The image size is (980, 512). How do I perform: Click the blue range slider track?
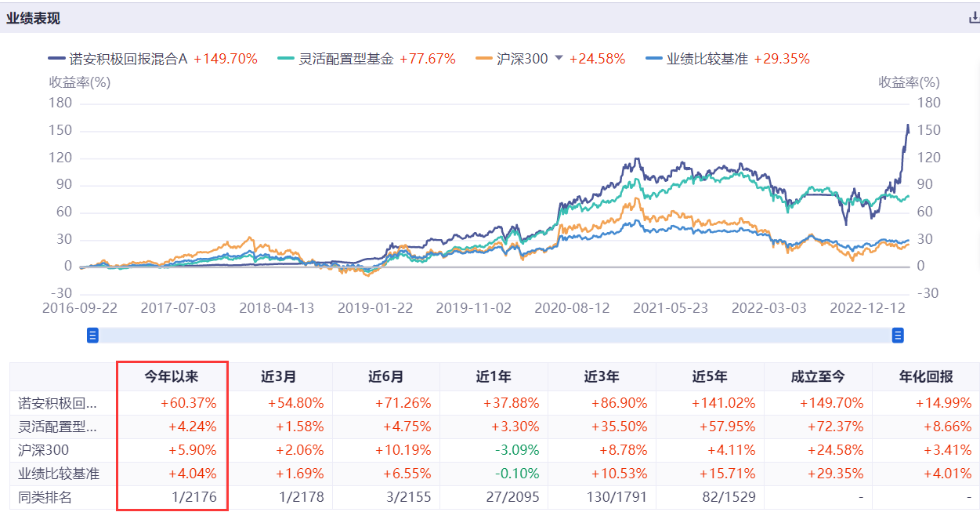(495, 336)
